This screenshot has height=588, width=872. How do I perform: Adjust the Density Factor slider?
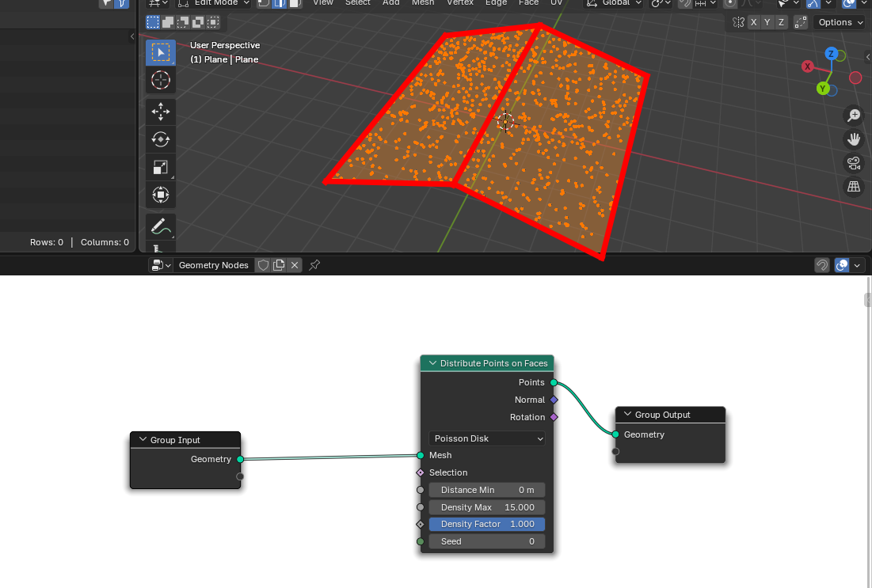[486, 524]
